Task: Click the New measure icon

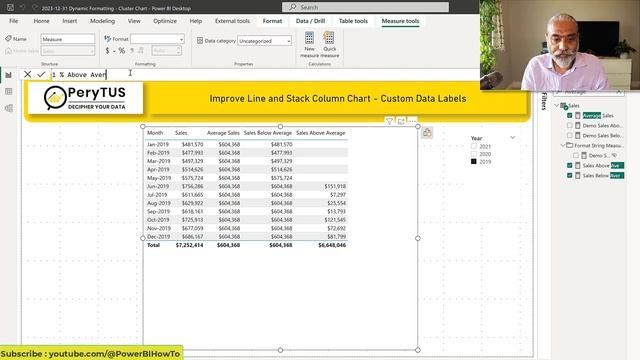Action: point(309,38)
